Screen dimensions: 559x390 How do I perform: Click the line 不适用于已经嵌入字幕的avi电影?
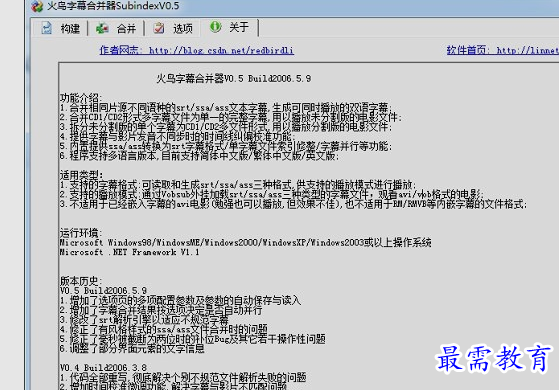(x=293, y=204)
